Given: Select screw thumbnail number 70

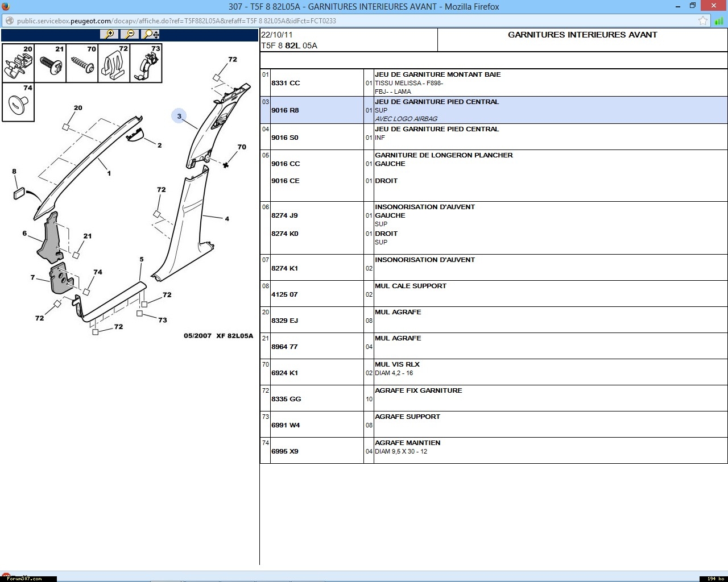Looking at the screenshot, I should coord(82,64).
